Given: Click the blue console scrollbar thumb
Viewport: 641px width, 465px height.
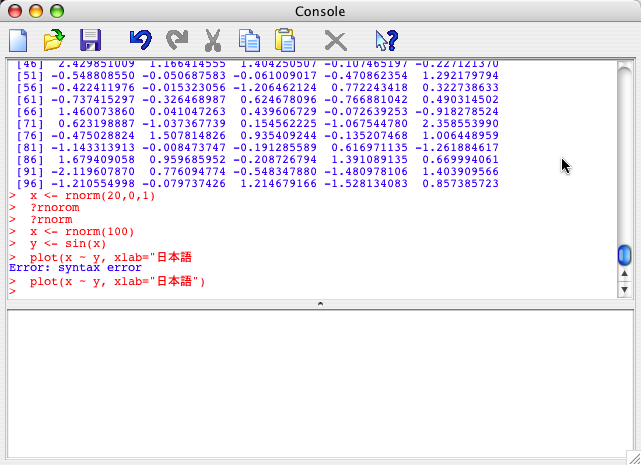Looking at the screenshot, I should click(x=625, y=255).
